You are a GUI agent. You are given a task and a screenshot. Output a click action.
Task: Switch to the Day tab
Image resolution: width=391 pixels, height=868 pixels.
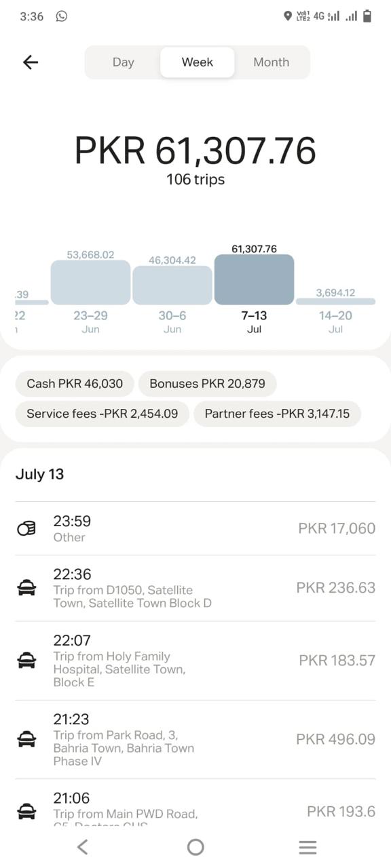[x=123, y=62]
